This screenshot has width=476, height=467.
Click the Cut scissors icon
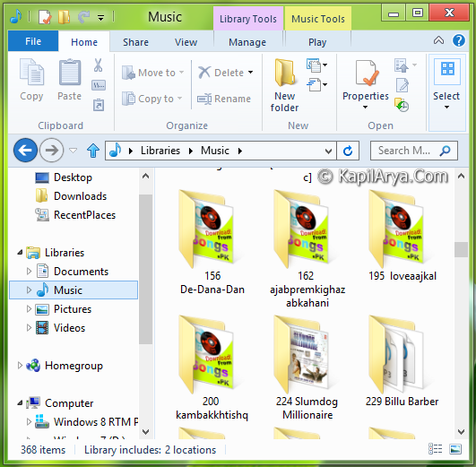(x=98, y=65)
